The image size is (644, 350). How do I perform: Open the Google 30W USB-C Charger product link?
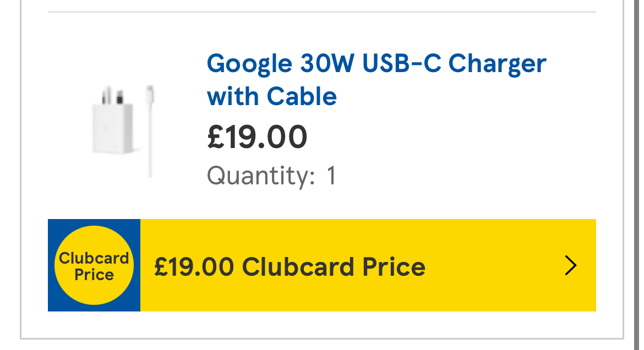point(376,64)
